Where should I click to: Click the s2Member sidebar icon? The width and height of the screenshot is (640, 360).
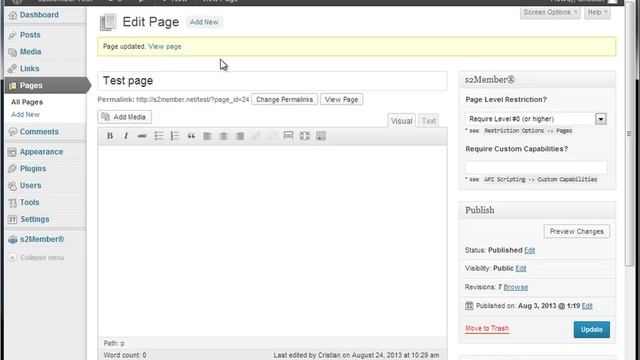(x=13, y=240)
